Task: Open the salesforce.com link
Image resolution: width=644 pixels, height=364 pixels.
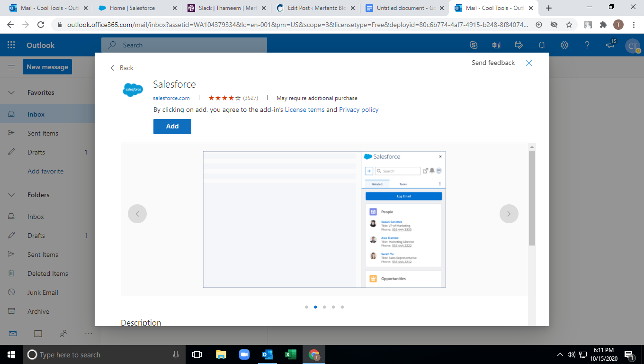Action: [x=171, y=98]
